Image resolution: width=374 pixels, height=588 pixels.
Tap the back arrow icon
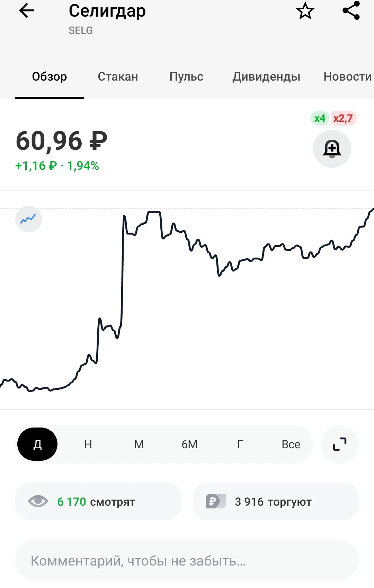(x=27, y=11)
